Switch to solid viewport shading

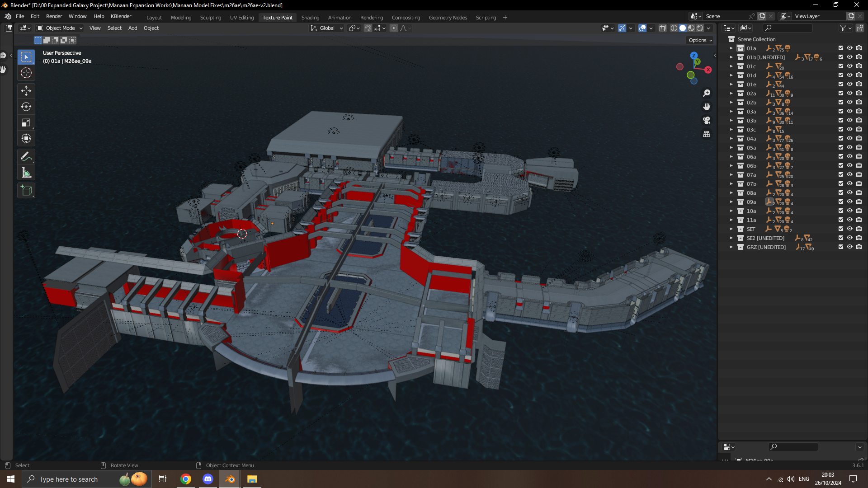tap(683, 28)
